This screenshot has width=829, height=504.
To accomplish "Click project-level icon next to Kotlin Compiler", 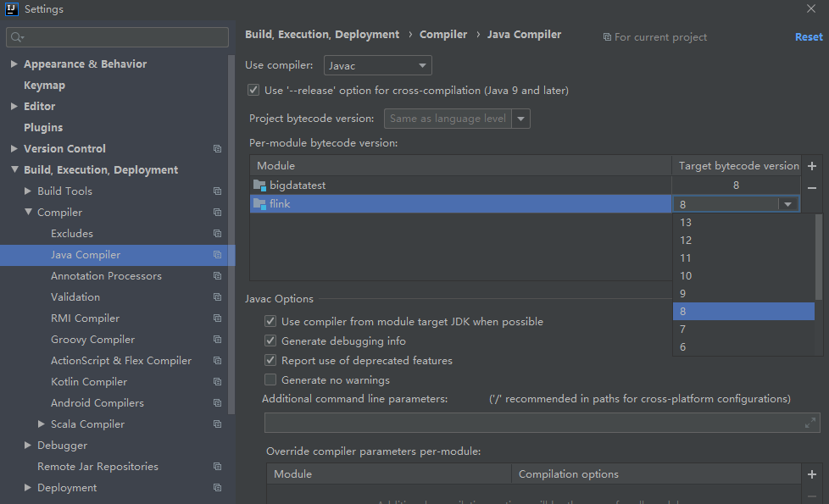I will coord(217,381).
